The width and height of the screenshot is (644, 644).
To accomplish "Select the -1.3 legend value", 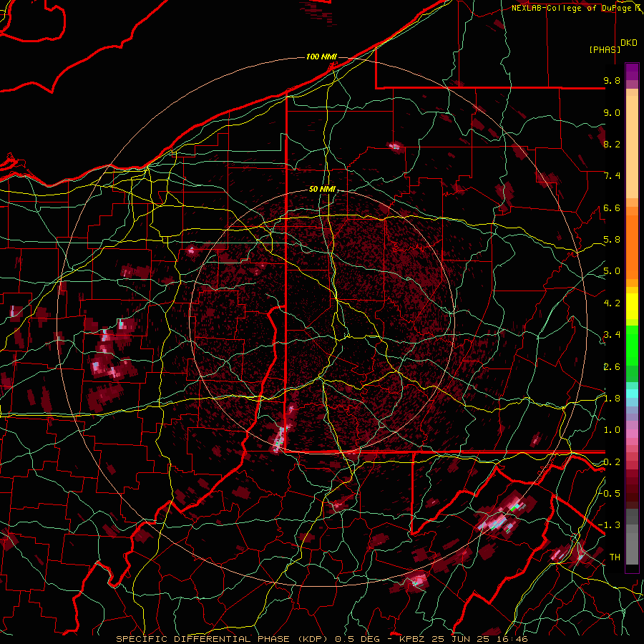I will pos(610,526).
